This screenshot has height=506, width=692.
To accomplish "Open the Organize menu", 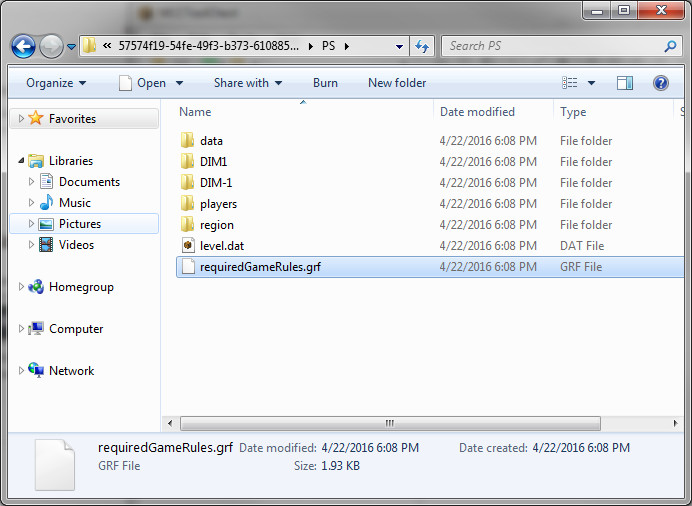I will 56,83.
